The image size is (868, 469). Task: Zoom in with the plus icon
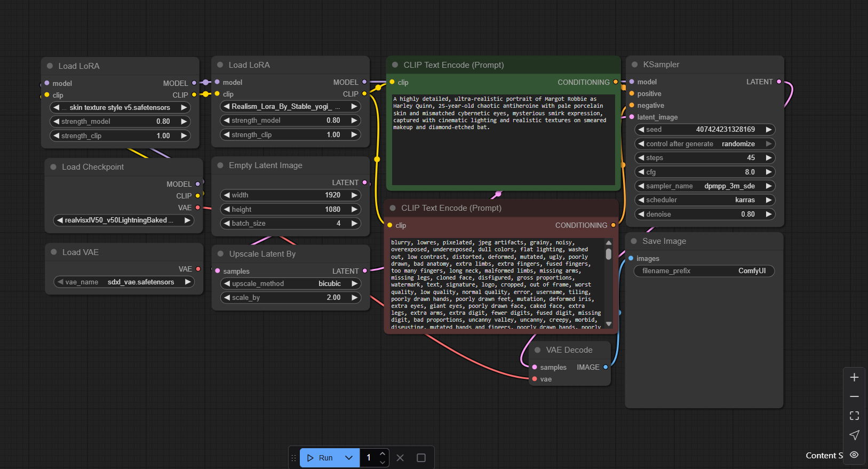(854, 377)
